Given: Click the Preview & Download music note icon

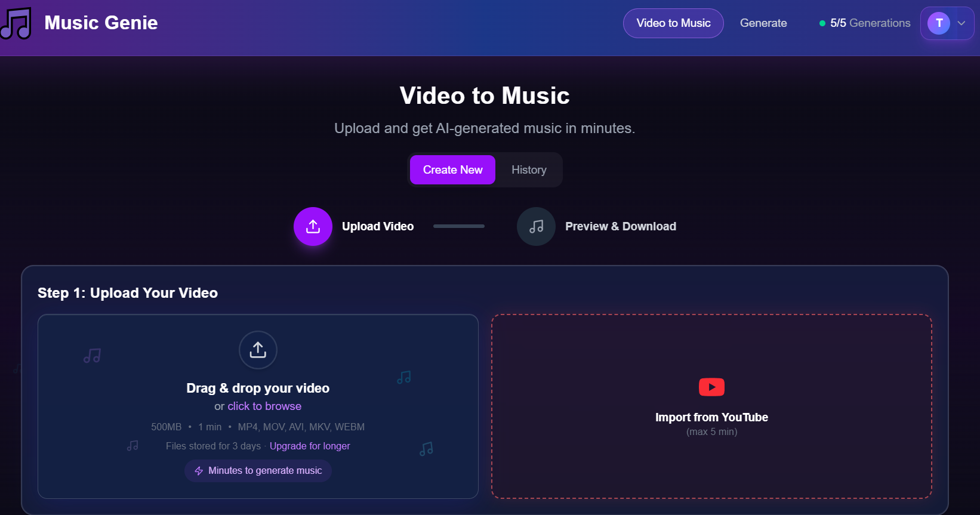Looking at the screenshot, I should pyautogui.click(x=536, y=226).
